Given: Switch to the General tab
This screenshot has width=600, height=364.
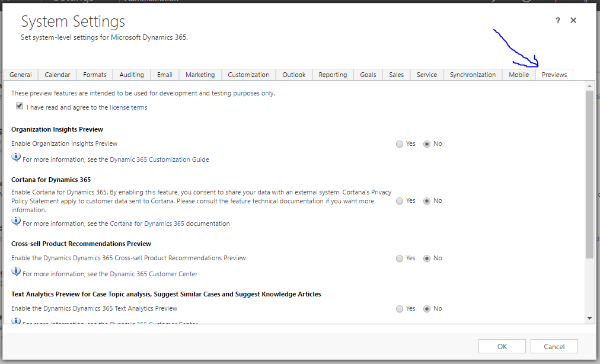Looking at the screenshot, I should (21, 75).
